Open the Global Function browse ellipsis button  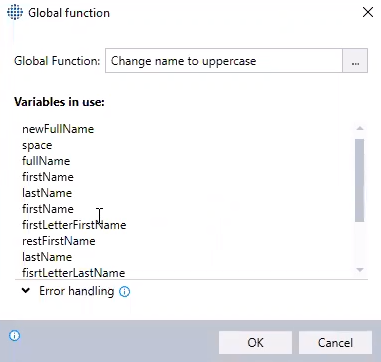click(x=355, y=61)
